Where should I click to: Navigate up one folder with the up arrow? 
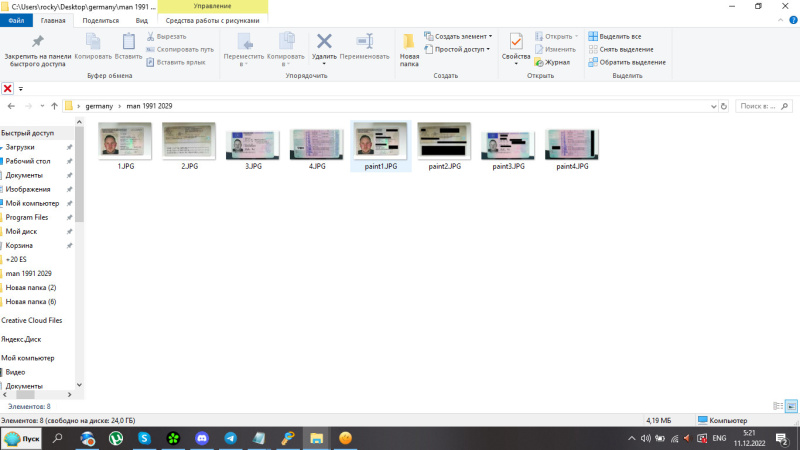coord(54,105)
